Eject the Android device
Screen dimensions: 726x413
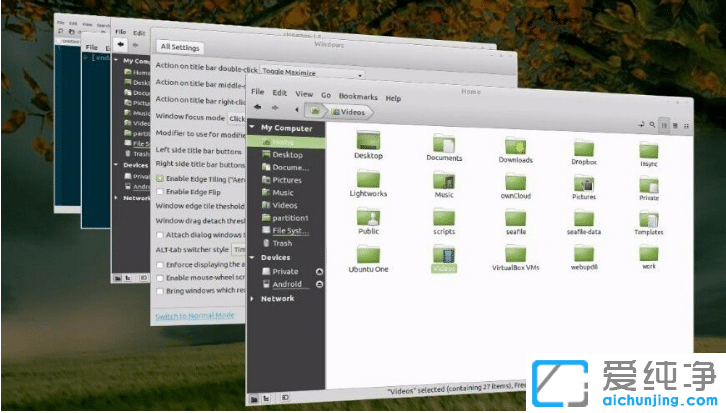319,284
